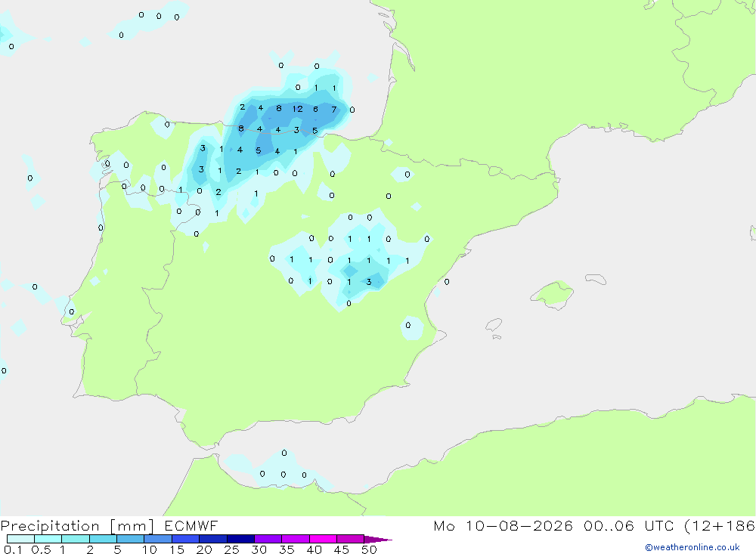Screen dimensions: 756x554
Task: Open the weatheronline.co.uk link
Action: (692, 547)
